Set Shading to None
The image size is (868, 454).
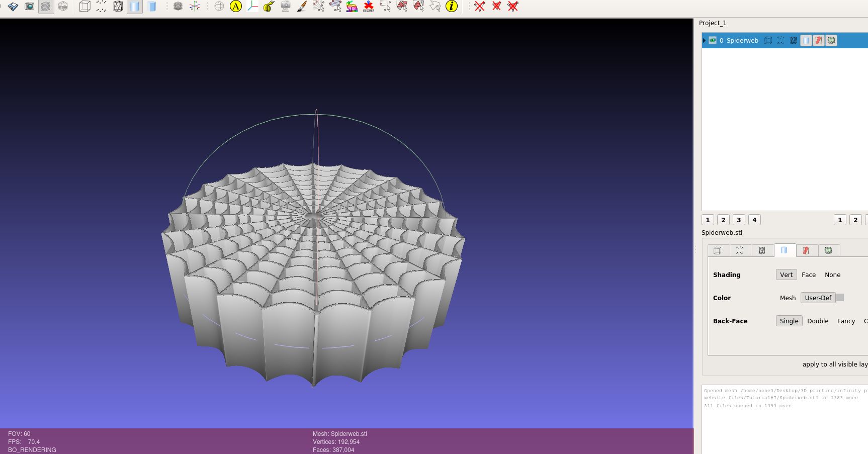(832, 275)
